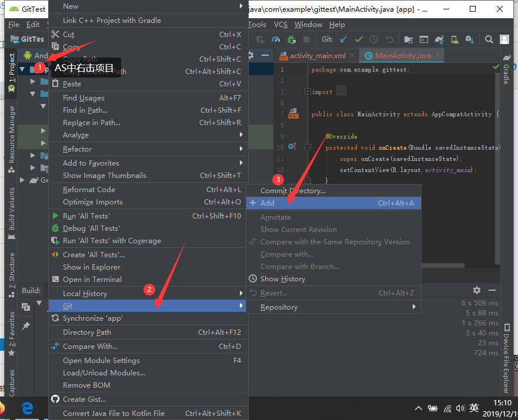This screenshot has width=518, height=420.
Task: Open the Help menu
Action: (x=337, y=25)
